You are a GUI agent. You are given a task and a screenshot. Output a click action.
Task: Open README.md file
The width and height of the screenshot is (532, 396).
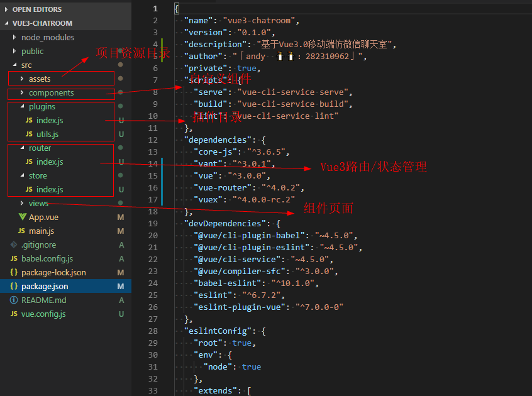(44, 300)
